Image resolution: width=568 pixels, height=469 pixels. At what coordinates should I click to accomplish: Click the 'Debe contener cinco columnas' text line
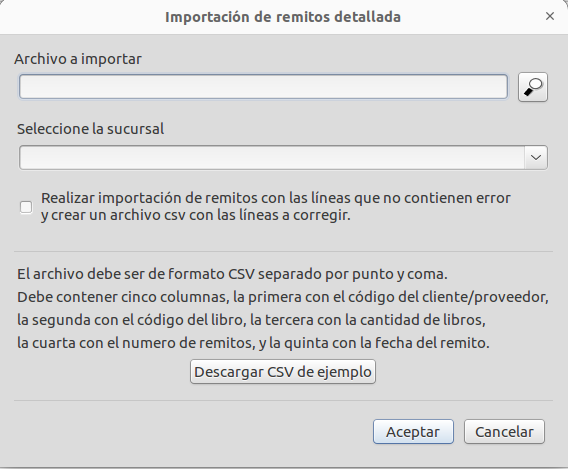(283, 297)
